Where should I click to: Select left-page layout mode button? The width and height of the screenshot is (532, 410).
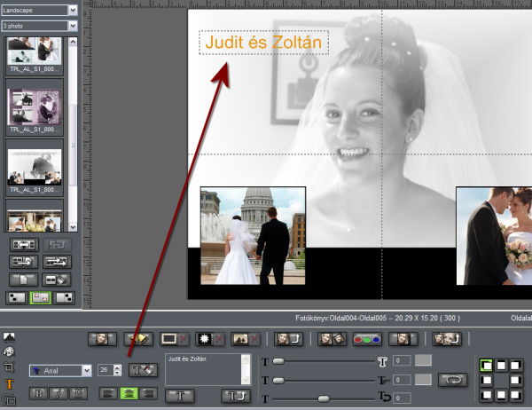coord(17,297)
